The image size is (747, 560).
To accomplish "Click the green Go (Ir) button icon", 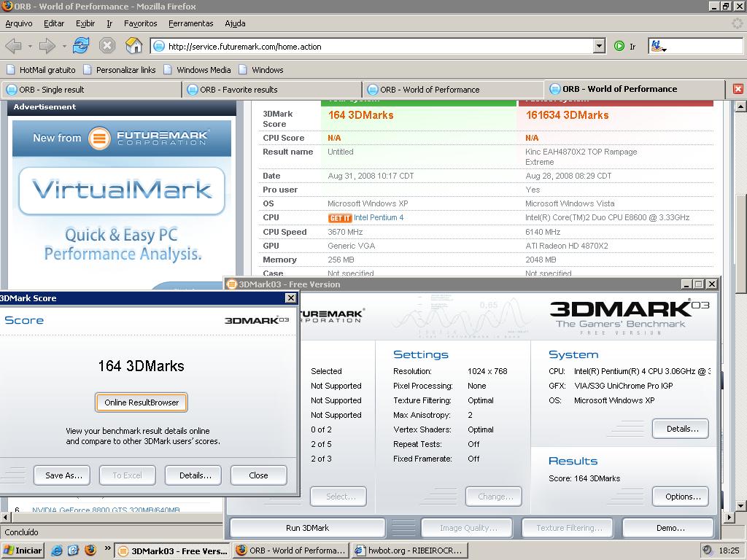I will [619, 46].
